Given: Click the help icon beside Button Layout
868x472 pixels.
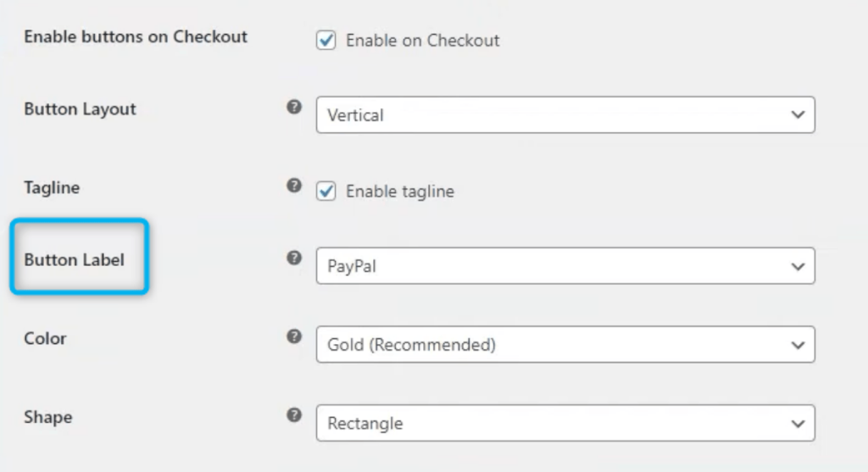Looking at the screenshot, I should pyautogui.click(x=294, y=108).
